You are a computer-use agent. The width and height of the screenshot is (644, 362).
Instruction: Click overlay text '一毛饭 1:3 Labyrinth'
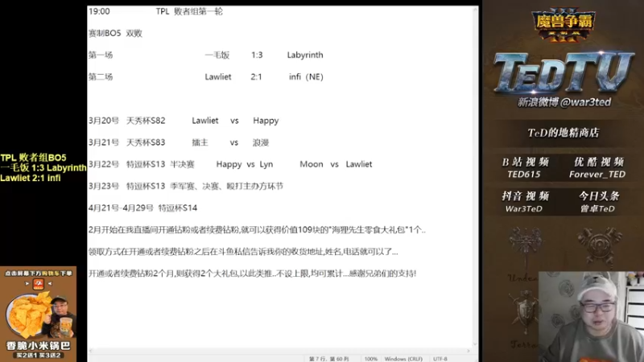click(43, 168)
